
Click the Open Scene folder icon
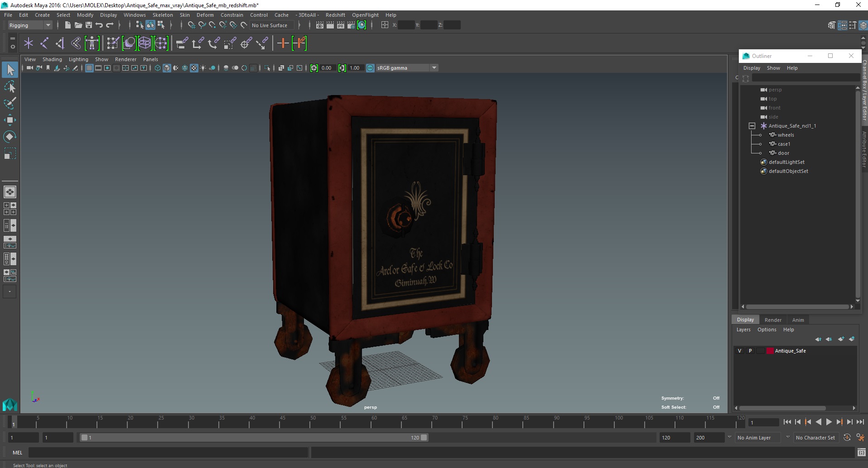78,25
